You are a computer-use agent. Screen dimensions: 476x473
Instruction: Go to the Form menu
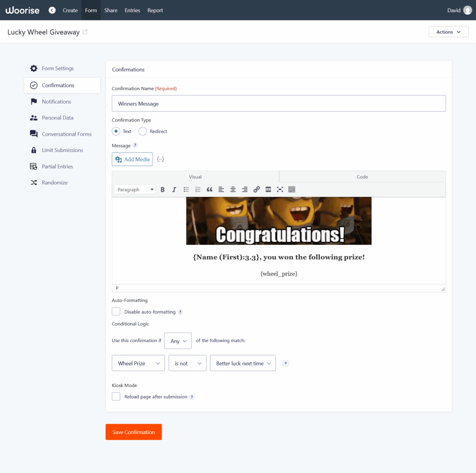(x=91, y=10)
